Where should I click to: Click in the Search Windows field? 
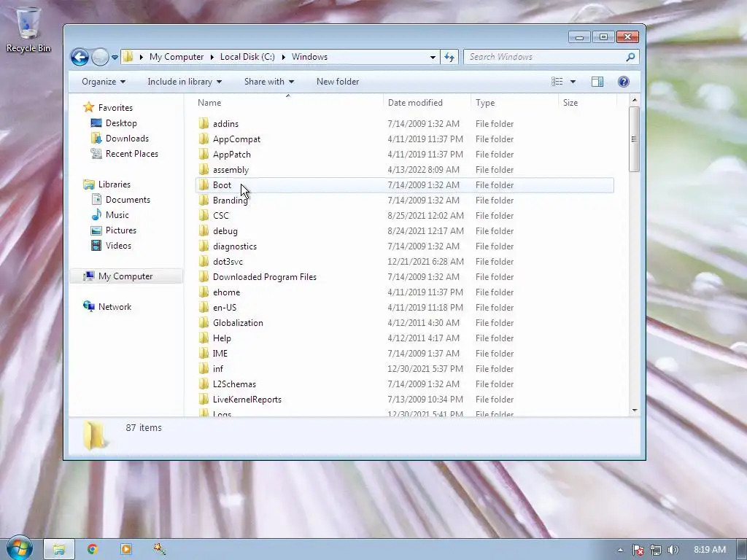[x=546, y=57]
